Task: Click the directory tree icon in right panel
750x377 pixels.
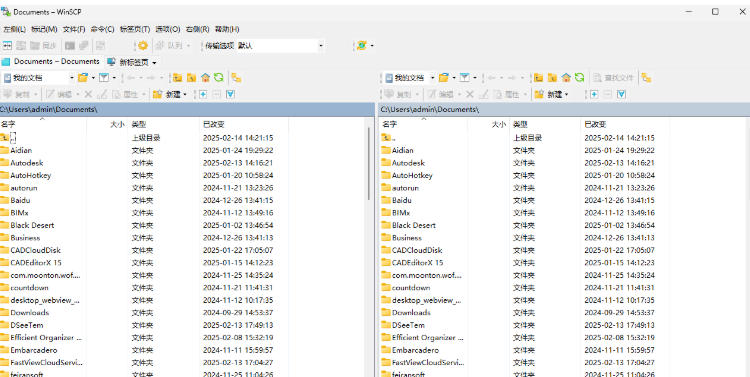Action: coord(646,78)
